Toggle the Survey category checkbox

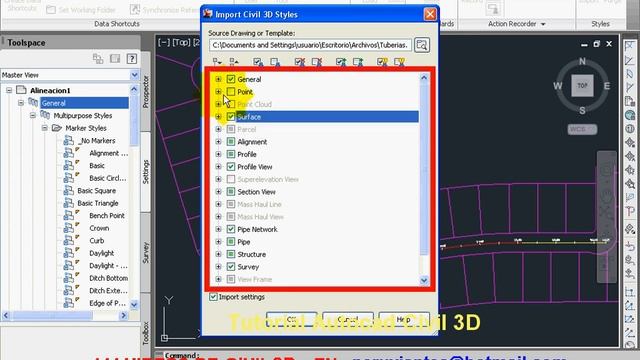(231, 267)
